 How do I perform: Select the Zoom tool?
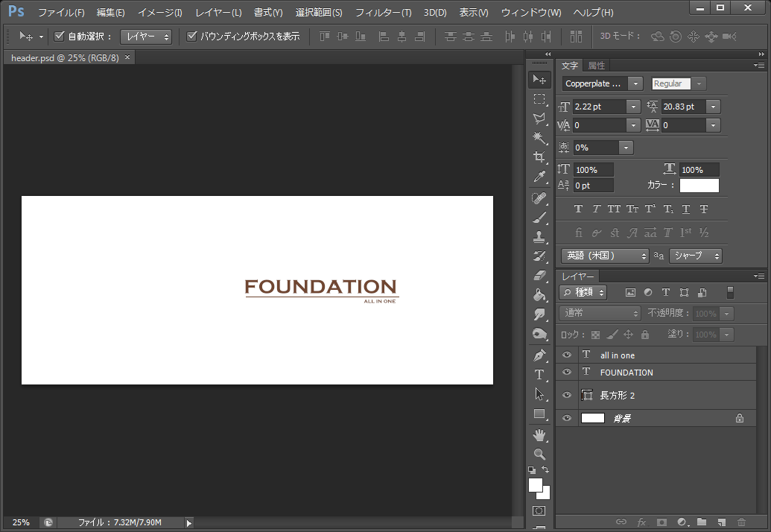(539, 455)
